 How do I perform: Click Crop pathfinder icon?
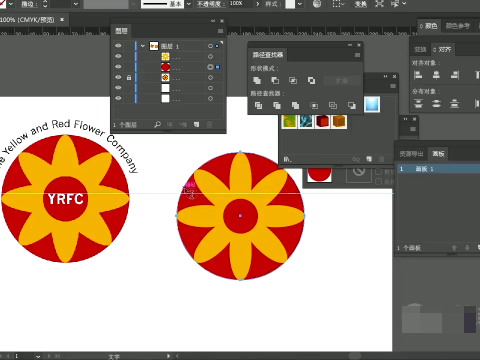(x=314, y=106)
